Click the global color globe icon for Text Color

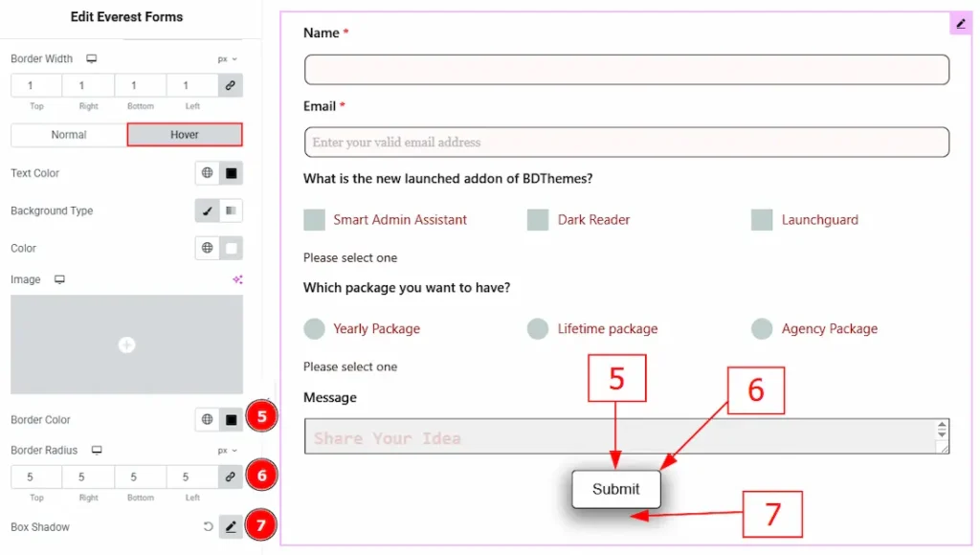pos(207,173)
